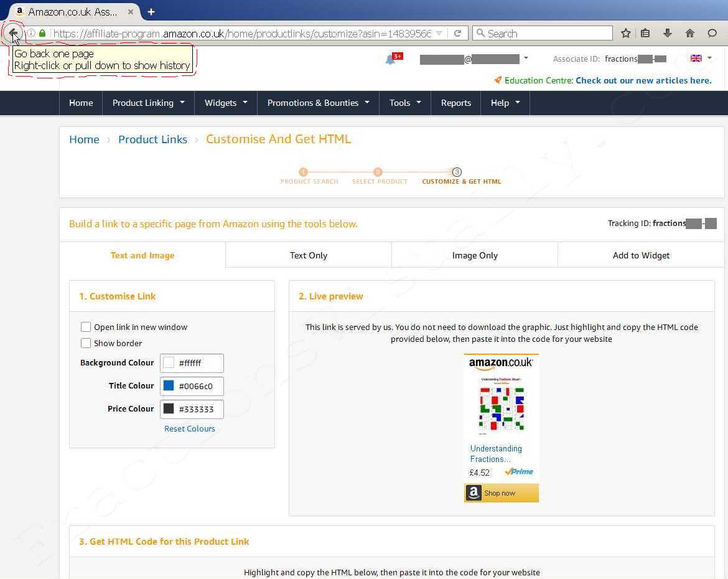Viewport: 728px width, 579px height.
Task: Go to Home in the navigation bar
Action: pos(81,103)
